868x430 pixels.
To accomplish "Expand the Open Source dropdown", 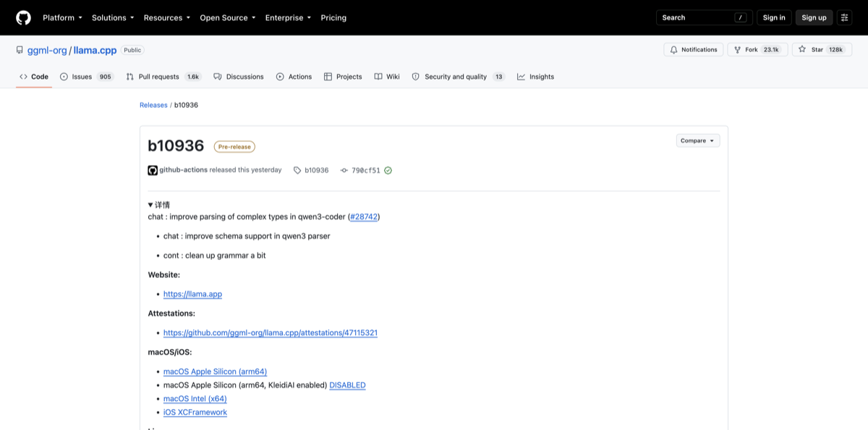I will coord(228,17).
